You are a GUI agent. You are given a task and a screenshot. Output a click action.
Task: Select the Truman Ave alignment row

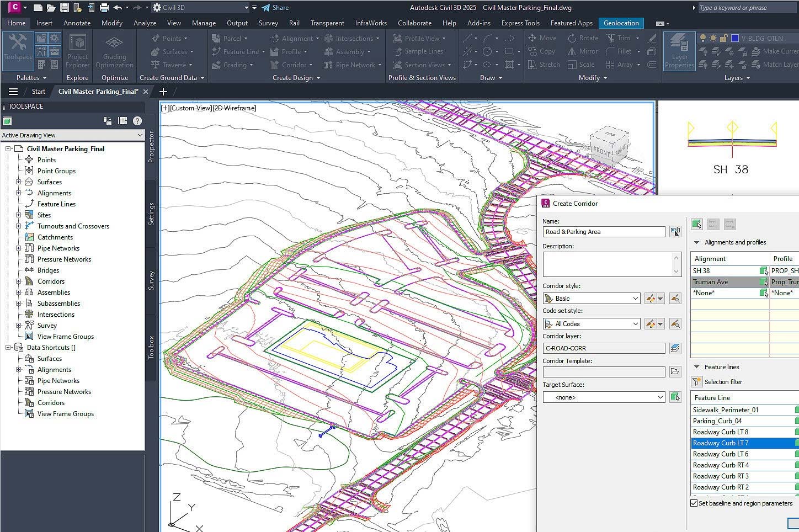pyautogui.click(x=745, y=282)
